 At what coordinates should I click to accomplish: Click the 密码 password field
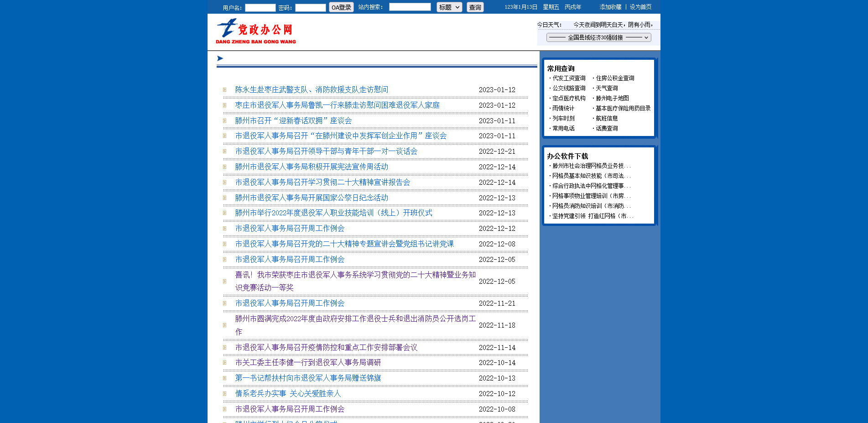pos(310,8)
